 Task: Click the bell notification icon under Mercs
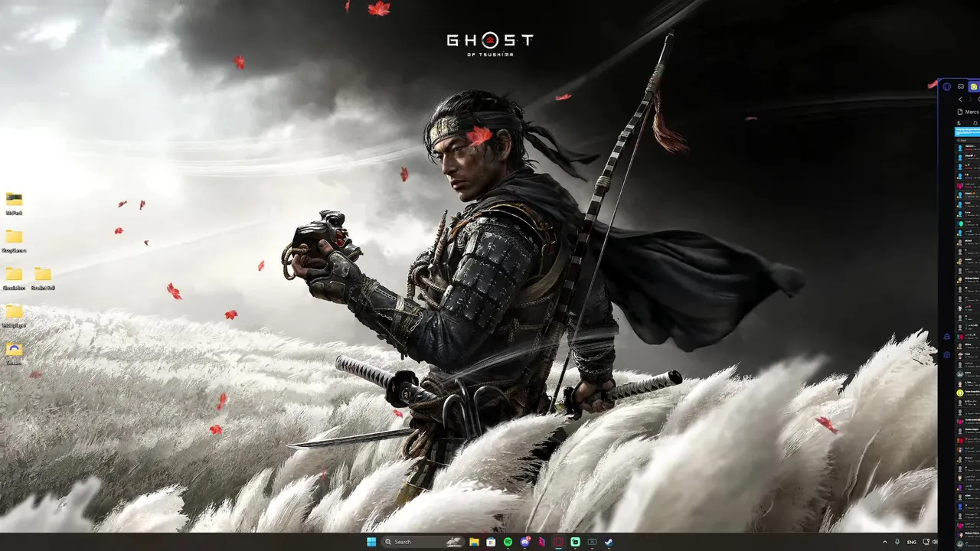click(x=975, y=123)
